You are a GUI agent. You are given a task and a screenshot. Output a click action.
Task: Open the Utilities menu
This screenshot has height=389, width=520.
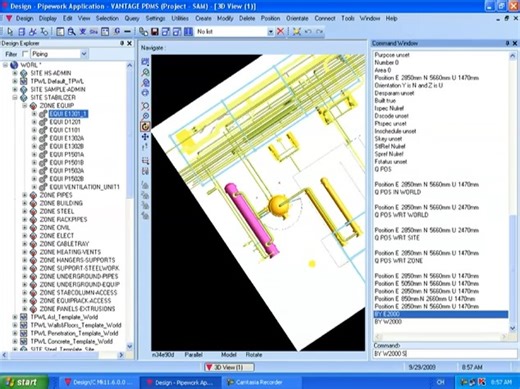(180, 18)
